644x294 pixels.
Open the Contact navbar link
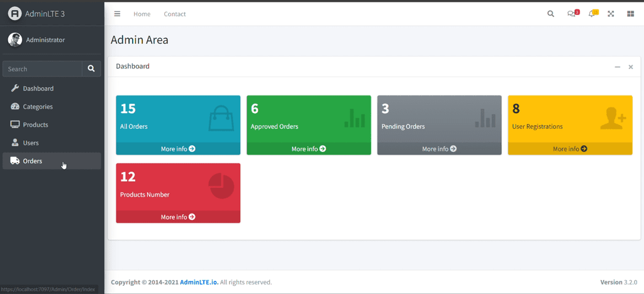(x=174, y=14)
